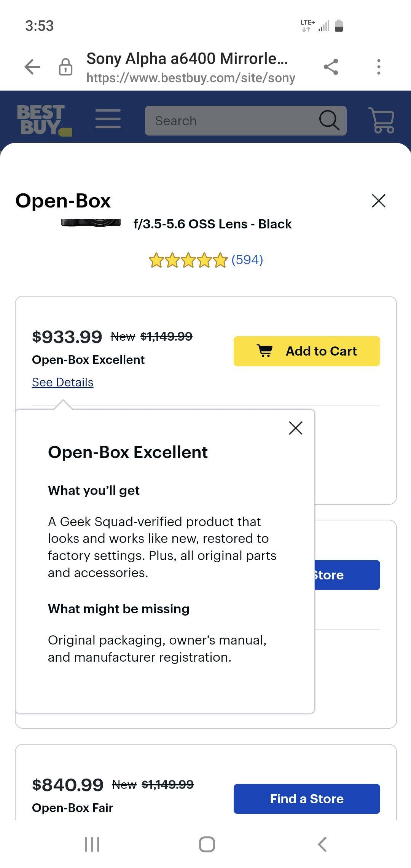Tap the partially hidden Store button
Screen dimensions: 411x868
click(347, 575)
